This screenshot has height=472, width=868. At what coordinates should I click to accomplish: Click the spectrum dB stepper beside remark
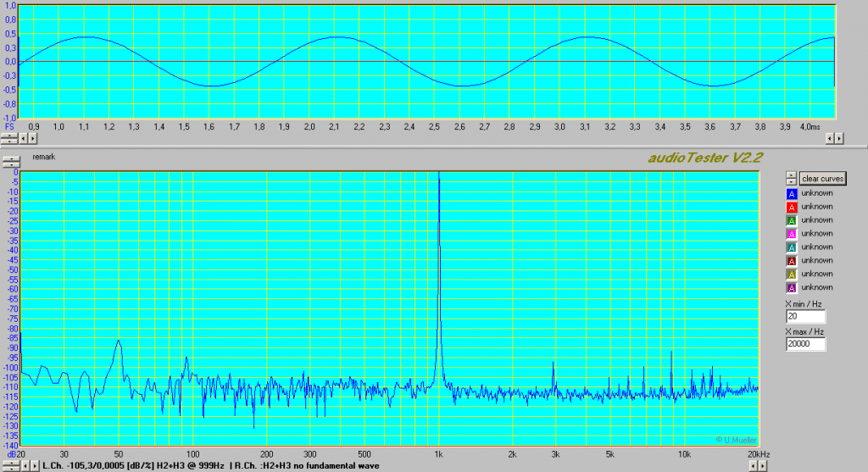click(x=10, y=159)
